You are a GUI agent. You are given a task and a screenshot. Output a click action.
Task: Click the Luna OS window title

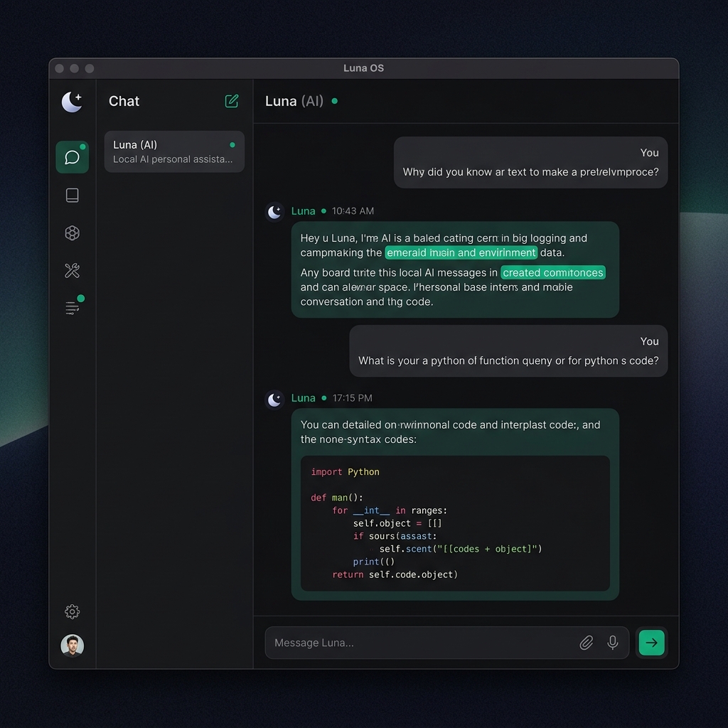pyautogui.click(x=363, y=68)
